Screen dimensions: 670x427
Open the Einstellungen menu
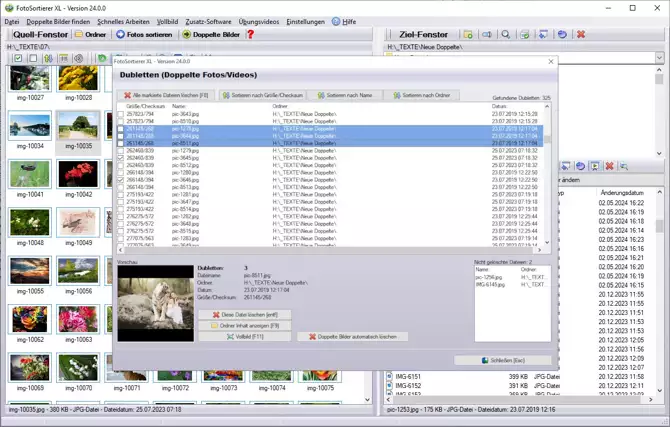(x=305, y=21)
